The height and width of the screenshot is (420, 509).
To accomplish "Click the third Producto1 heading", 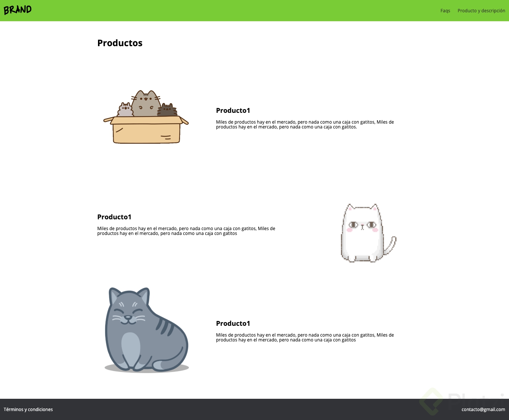I will coord(233,324).
